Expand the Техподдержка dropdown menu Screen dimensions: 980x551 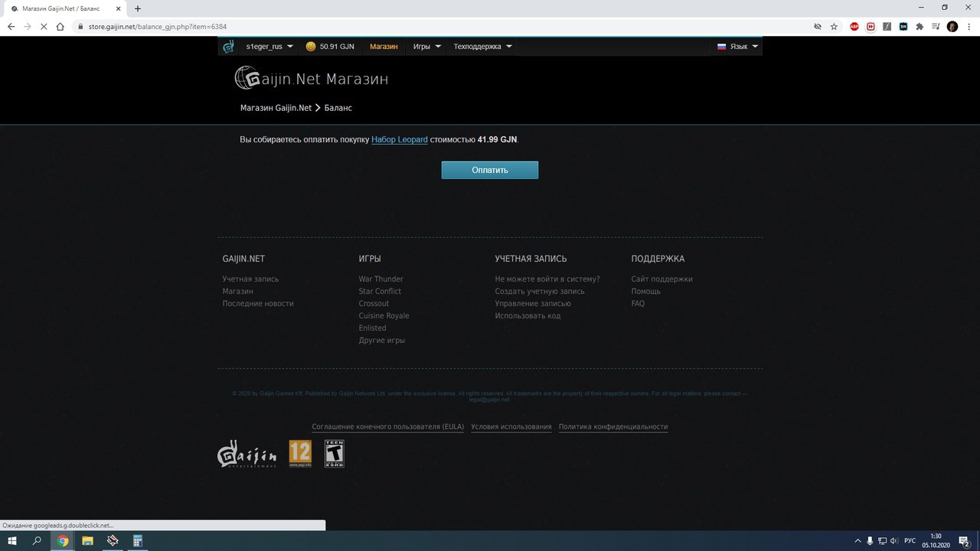[x=482, y=47]
